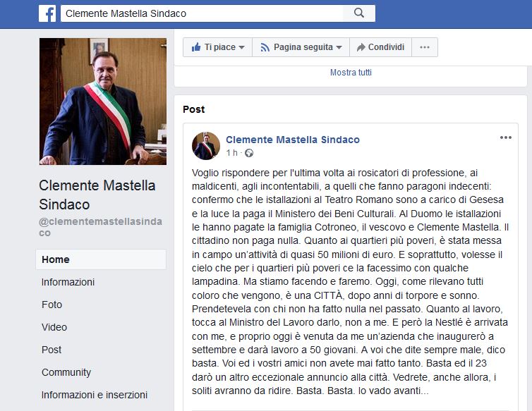Open the Home sidebar tab
This screenshot has width=532, height=411.
point(55,259)
